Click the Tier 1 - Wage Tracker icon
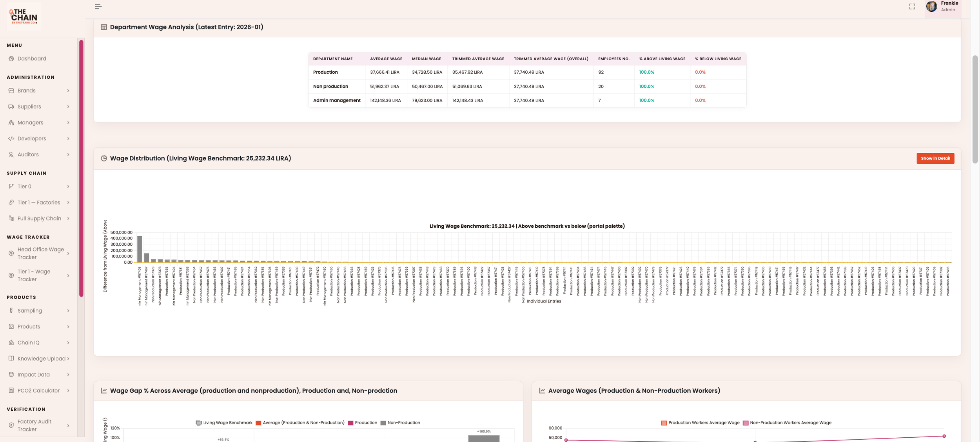This screenshot has height=442, width=980. coord(11,275)
